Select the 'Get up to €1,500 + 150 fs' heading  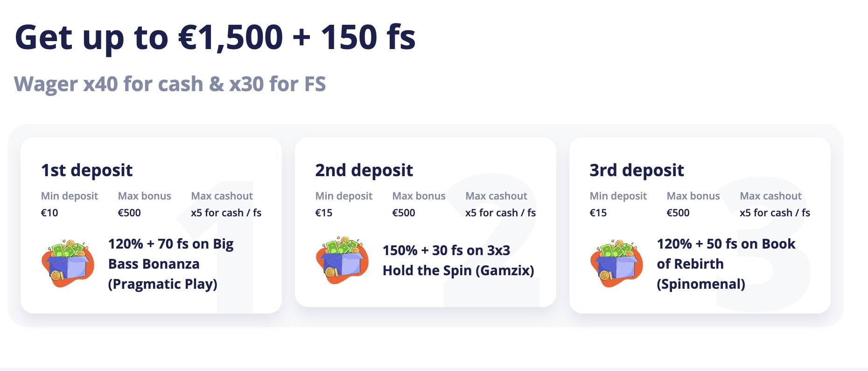coord(215,37)
